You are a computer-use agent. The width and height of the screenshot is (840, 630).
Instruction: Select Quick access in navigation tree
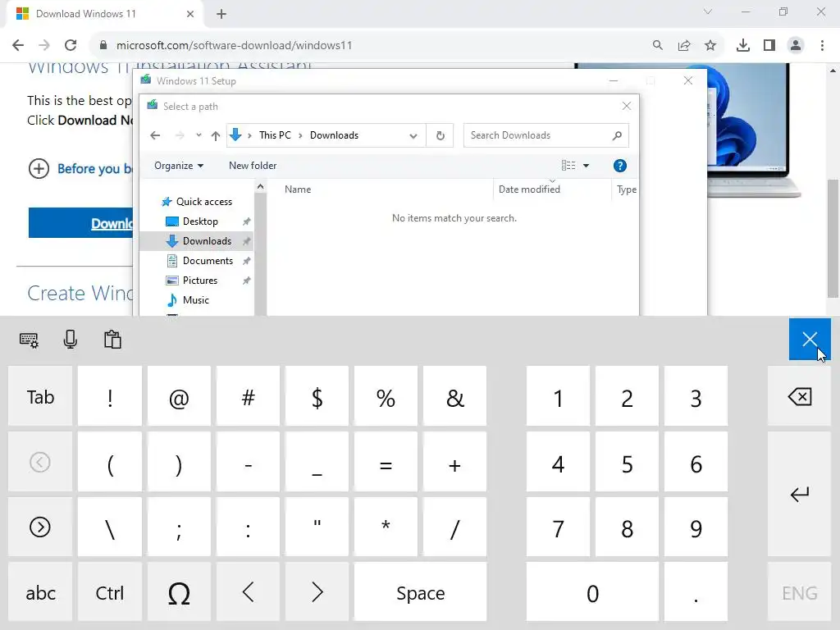click(203, 202)
